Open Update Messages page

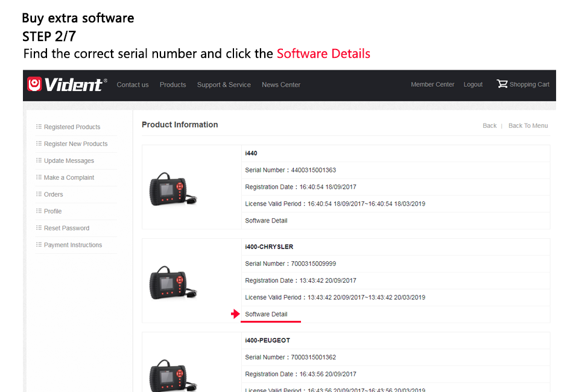69,161
